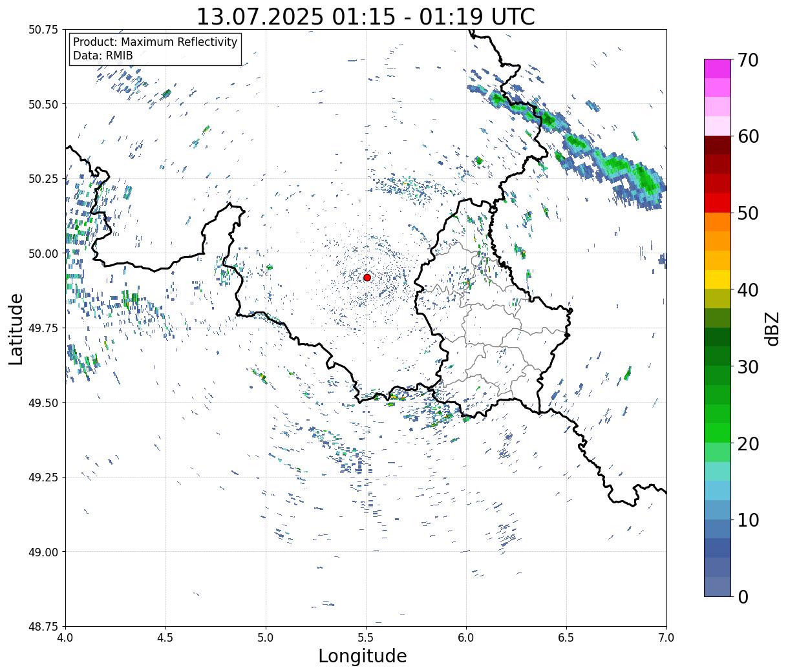Click the light blue swatch between 10 and 20
The height and width of the screenshot is (672, 788).
[718, 490]
